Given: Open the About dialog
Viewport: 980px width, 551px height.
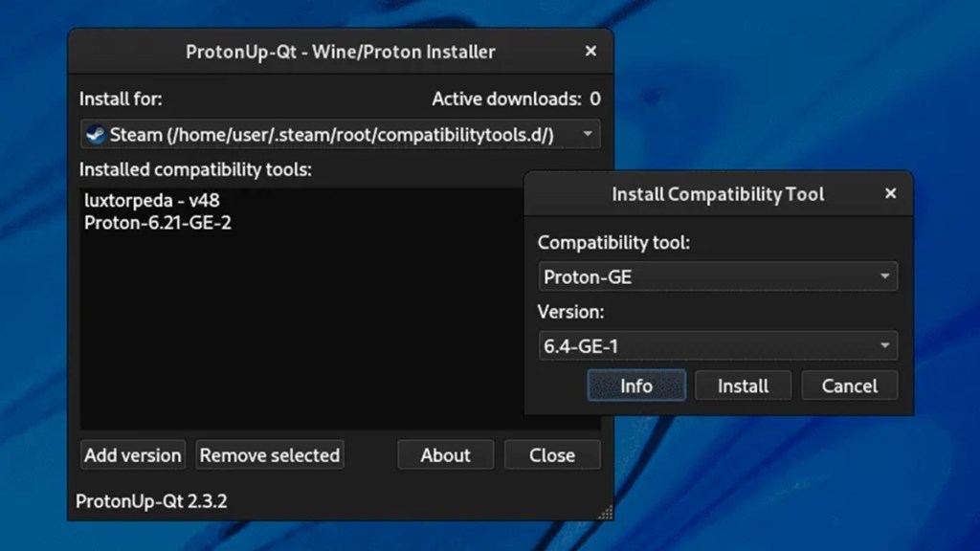Looking at the screenshot, I should (x=445, y=455).
